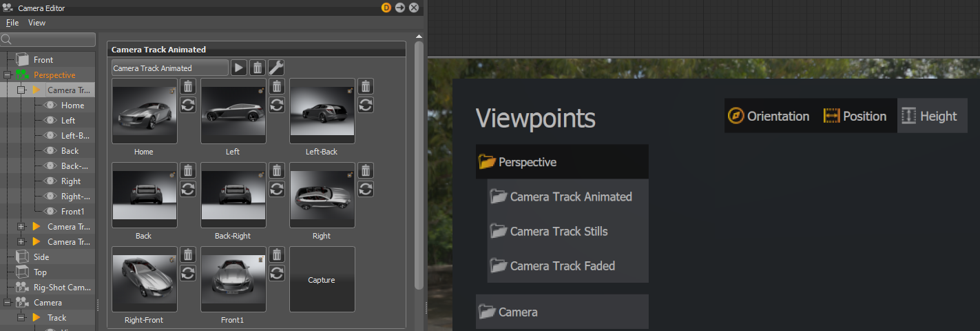
Task: Open Perspective folder in Viewpoints
Action: click(562, 162)
